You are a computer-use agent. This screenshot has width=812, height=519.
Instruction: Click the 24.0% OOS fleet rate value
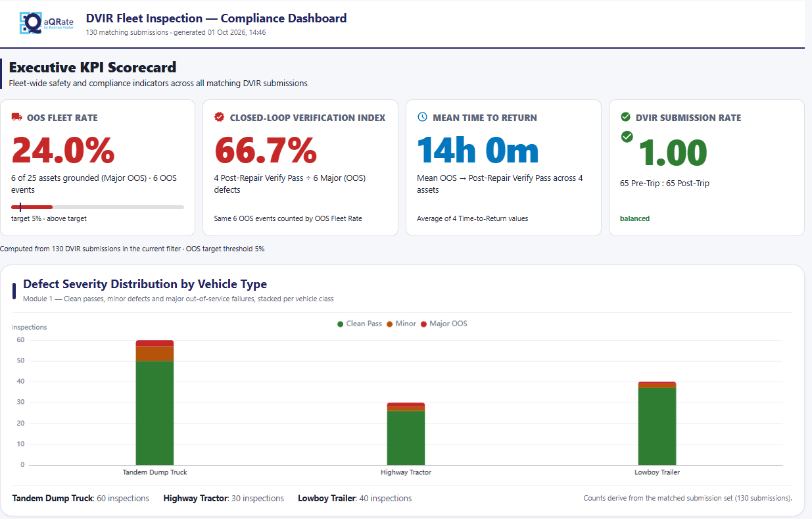(x=63, y=151)
